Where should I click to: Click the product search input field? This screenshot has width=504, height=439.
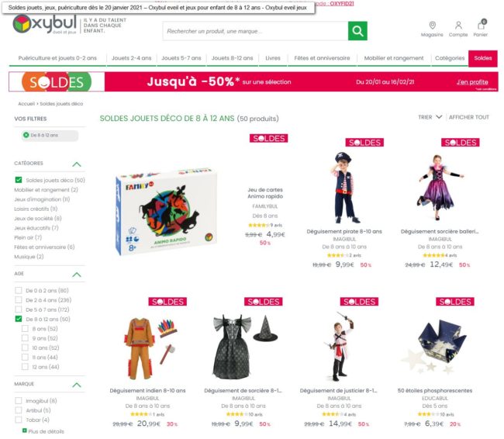tap(255, 31)
